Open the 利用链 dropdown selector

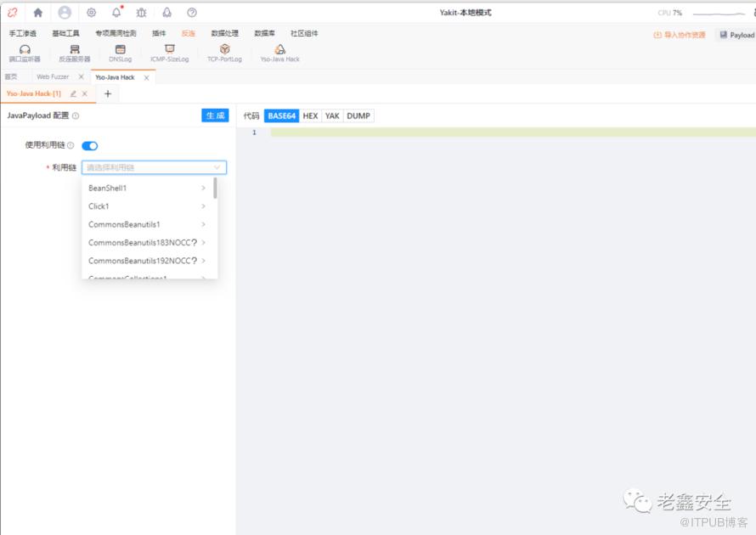(154, 167)
